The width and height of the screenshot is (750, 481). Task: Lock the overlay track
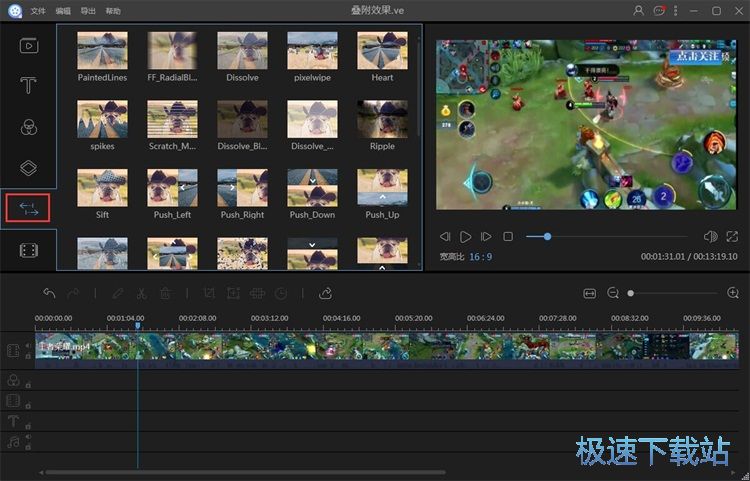click(x=28, y=405)
